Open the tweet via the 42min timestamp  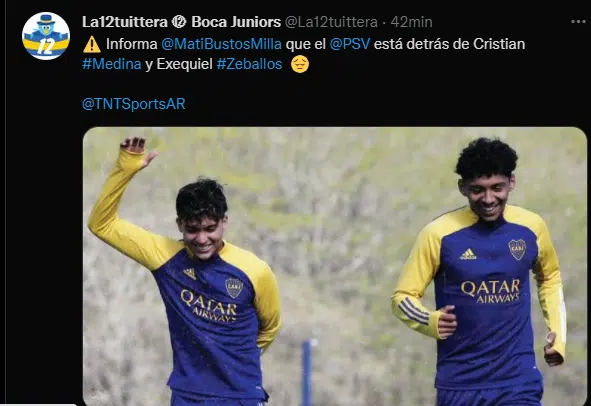pyautogui.click(x=411, y=22)
